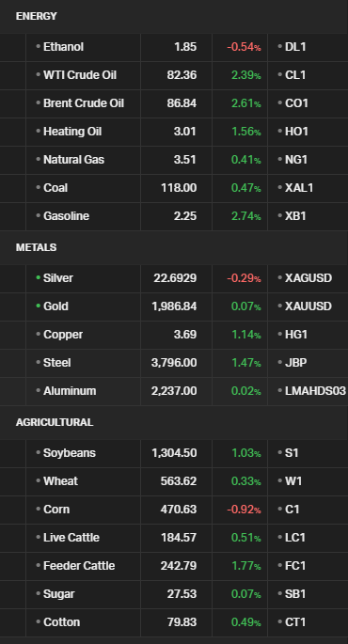This screenshot has height=644, width=348.
Task: Select the Corn commodity name
Action: [56, 510]
